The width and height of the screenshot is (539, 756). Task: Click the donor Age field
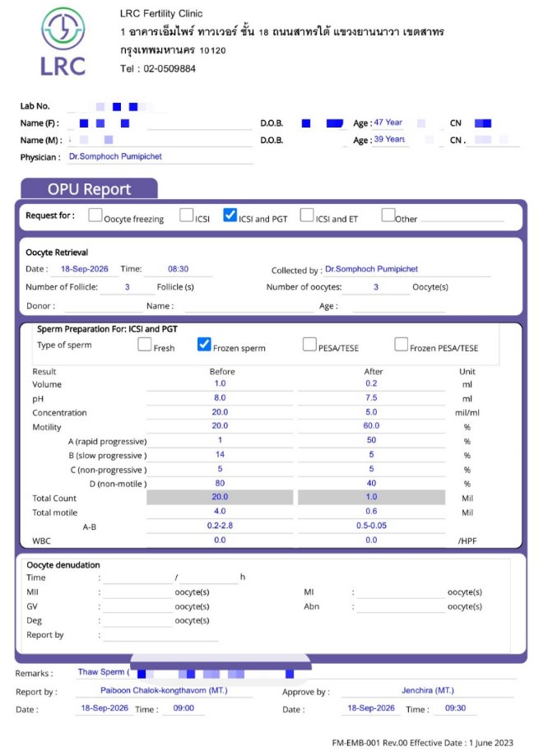399,306
